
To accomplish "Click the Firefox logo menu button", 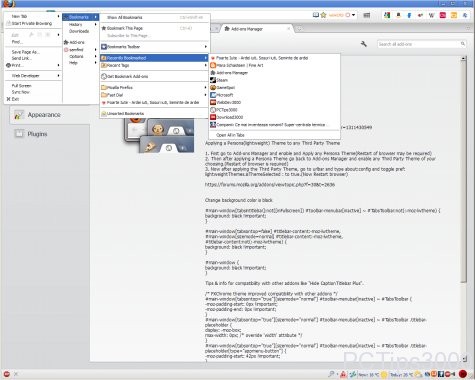I will [x=9, y=3].
